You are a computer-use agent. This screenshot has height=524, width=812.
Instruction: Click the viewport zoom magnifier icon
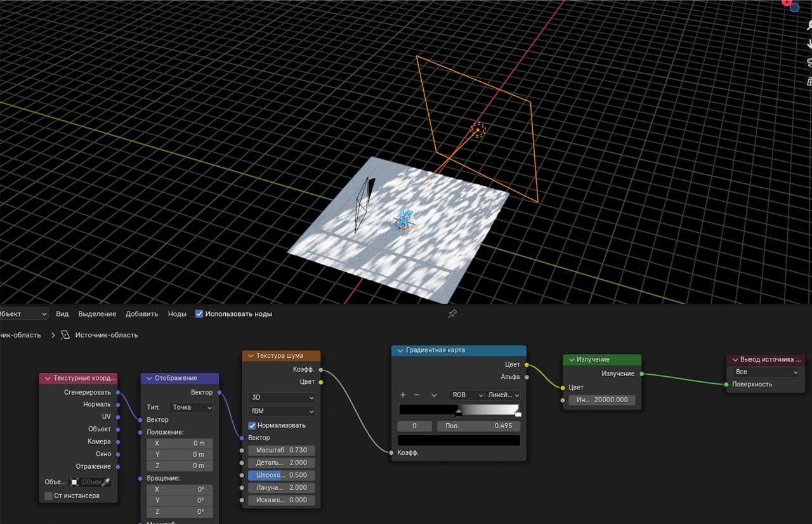coord(808,25)
